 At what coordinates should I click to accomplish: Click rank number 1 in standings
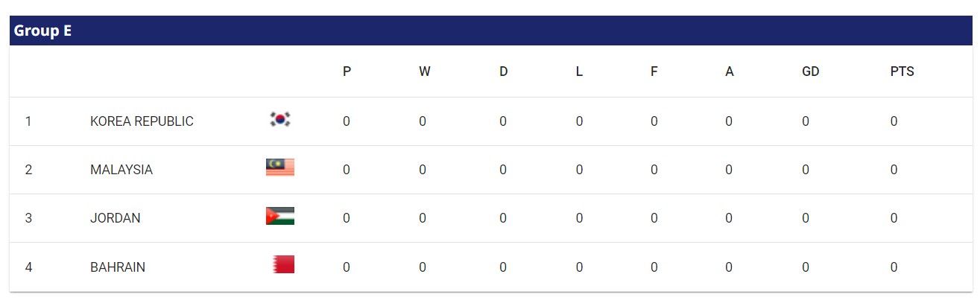coord(28,121)
